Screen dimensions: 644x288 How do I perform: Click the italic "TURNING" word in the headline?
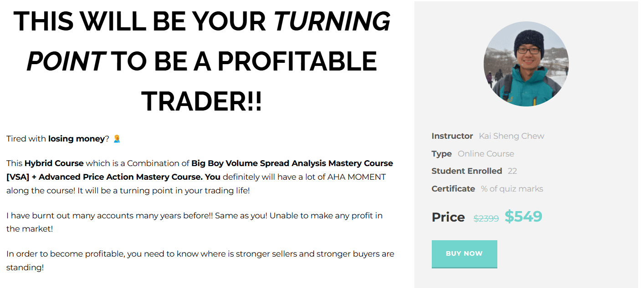[332, 21]
